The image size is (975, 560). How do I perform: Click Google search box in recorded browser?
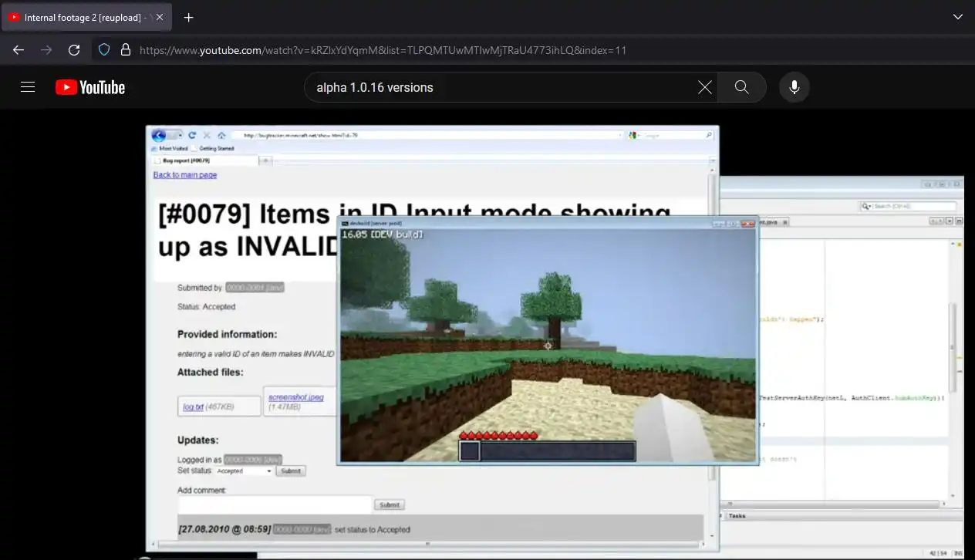[x=671, y=135]
